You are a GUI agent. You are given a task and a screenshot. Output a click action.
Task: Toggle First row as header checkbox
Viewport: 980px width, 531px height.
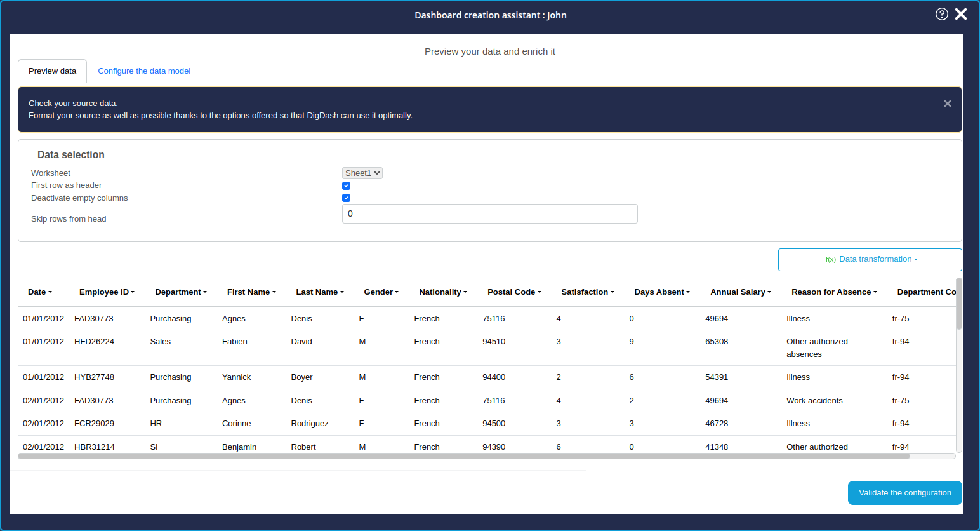pyautogui.click(x=346, y=185)
